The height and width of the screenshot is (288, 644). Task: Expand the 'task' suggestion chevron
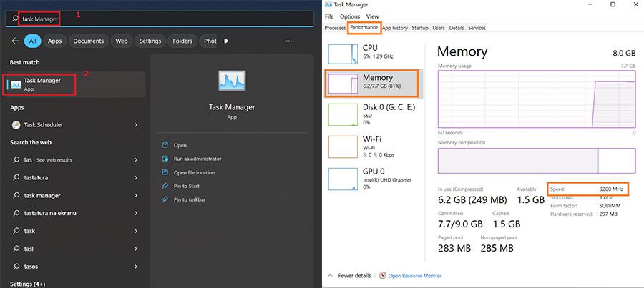pos(136,231)
